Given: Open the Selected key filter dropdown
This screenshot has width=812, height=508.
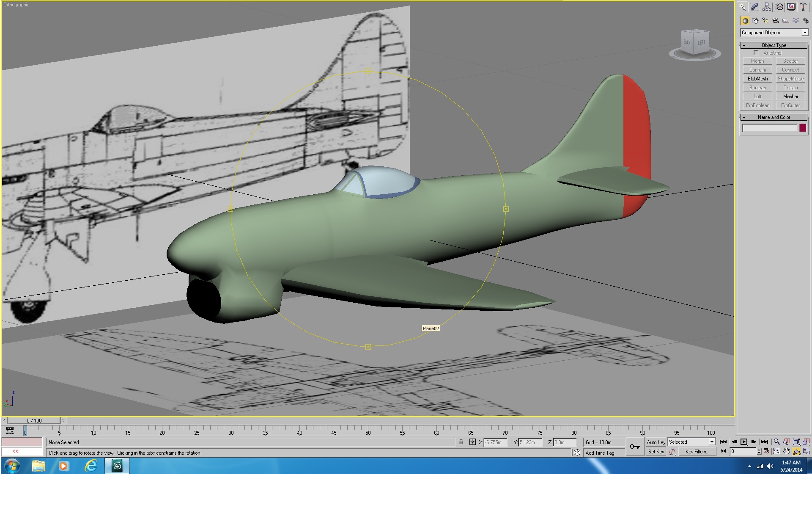Looking at the screenshot, I should tap(691, 442).
